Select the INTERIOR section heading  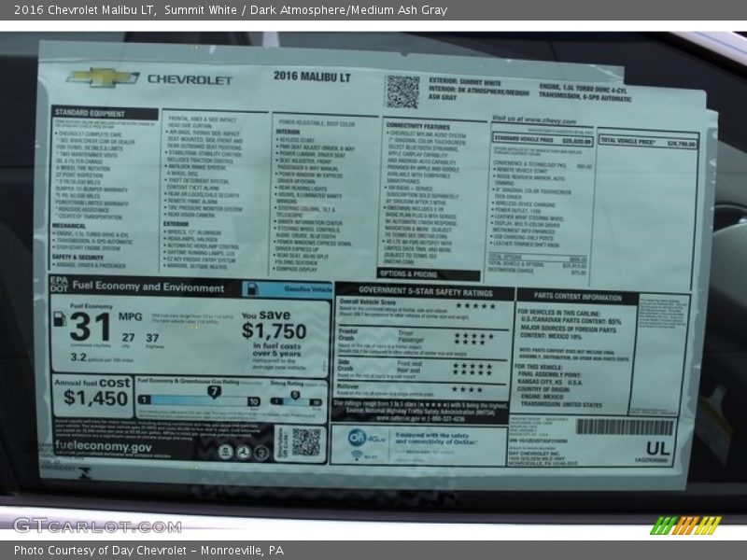coord(289,132)
